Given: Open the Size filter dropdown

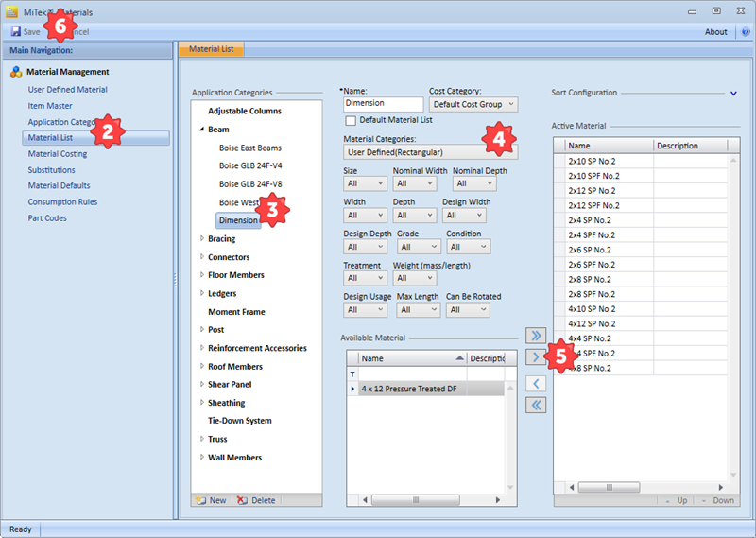Looking at the screenshot, I should (x=365, y=183).
